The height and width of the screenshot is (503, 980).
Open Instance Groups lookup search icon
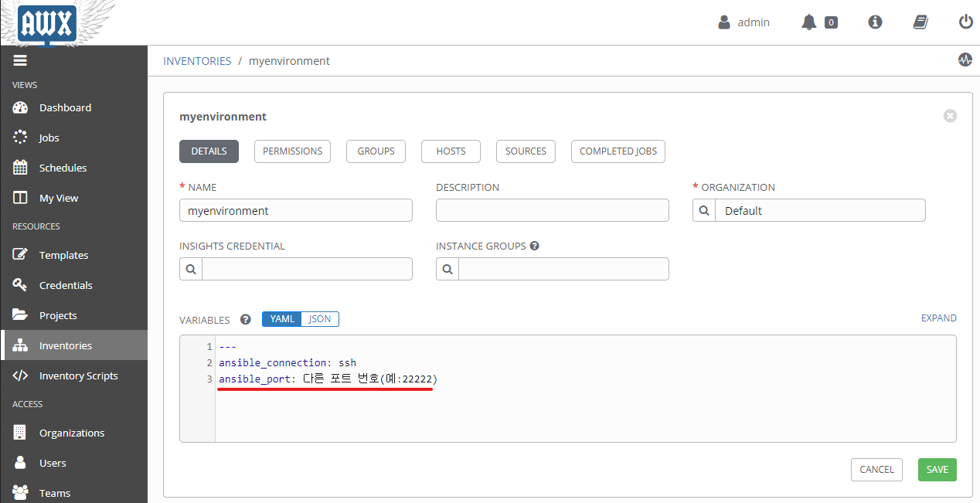447,269
